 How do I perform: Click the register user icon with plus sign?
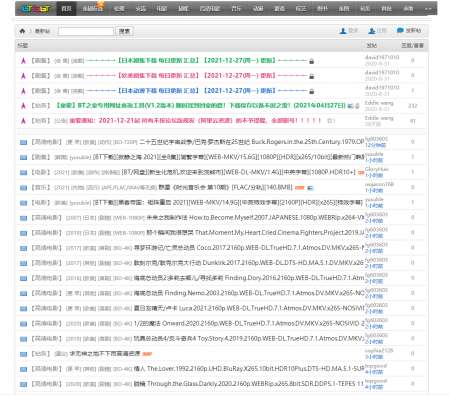(x=372, y=31)
